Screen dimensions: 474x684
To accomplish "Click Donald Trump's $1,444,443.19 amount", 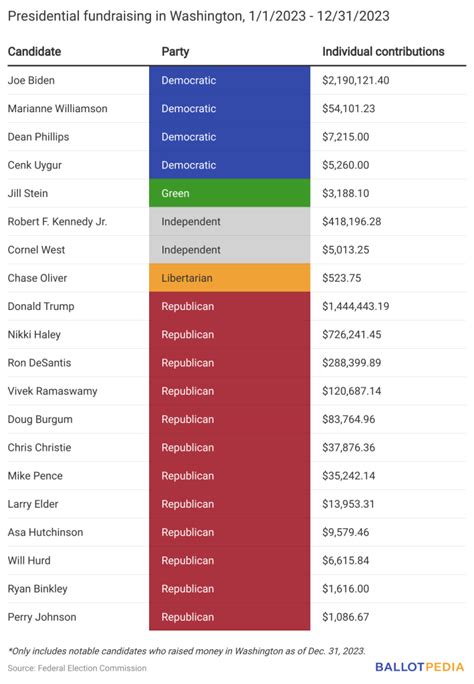I will click(x=356, y=306).
